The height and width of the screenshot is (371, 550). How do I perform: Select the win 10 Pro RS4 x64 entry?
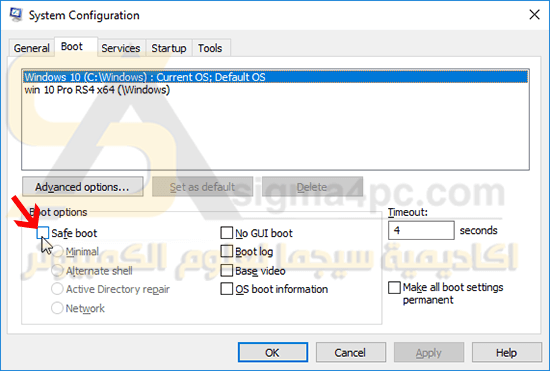point(275,90)
